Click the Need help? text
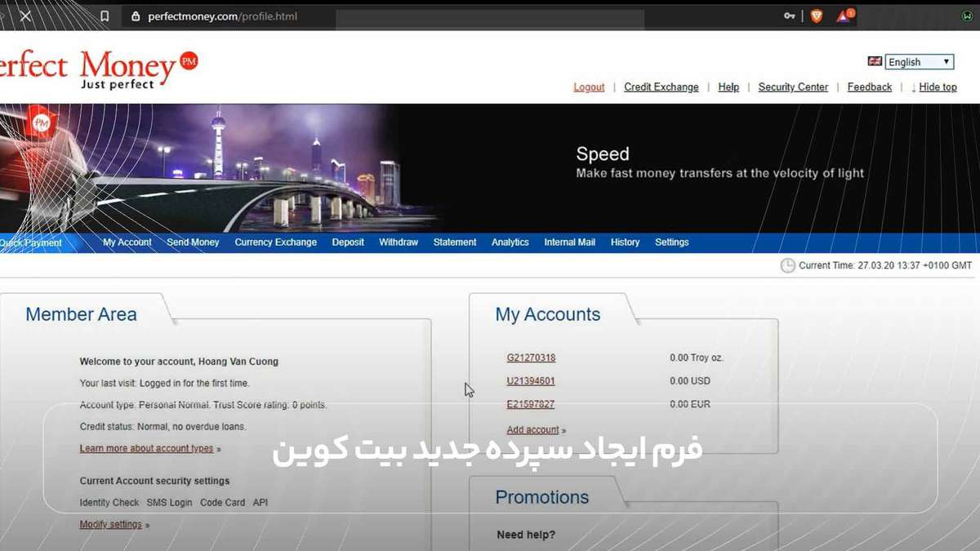 tap(526, 535)
